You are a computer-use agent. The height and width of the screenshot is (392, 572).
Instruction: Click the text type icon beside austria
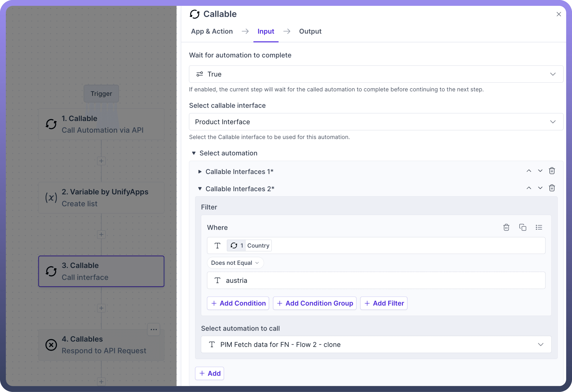tap(217, 280)
